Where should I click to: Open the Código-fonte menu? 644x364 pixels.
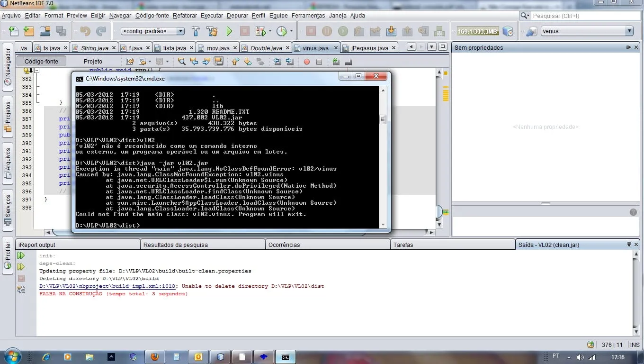(x=152, y=16)
